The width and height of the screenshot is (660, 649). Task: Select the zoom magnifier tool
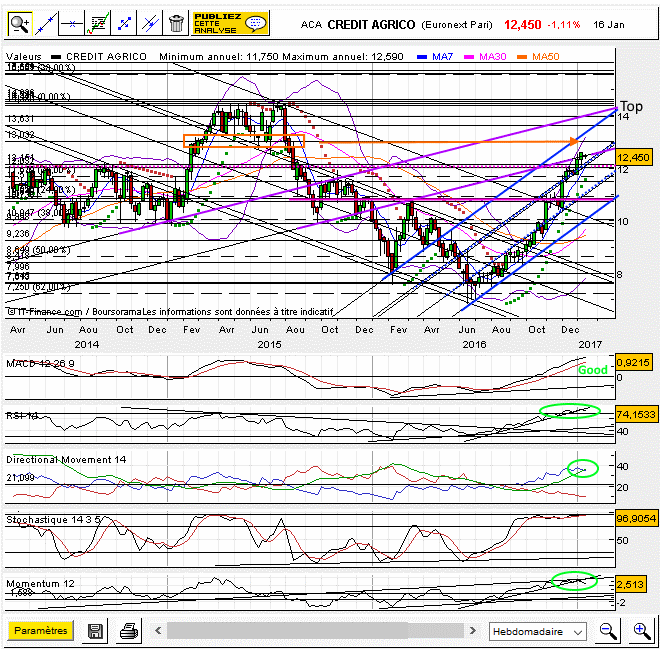(20, 24)
